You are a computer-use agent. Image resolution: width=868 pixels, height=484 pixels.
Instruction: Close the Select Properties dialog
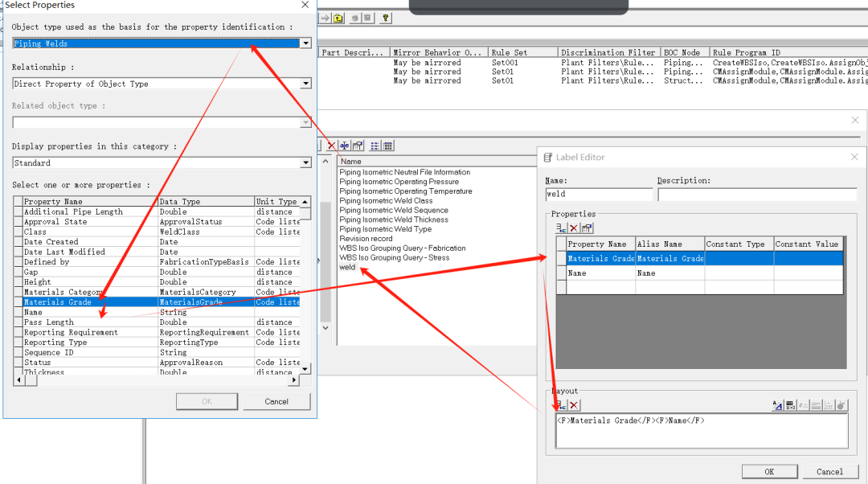tap(305, 5)
